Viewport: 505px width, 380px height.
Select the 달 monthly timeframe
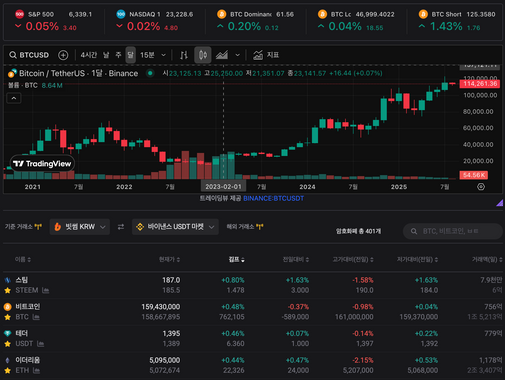point(130,55)
